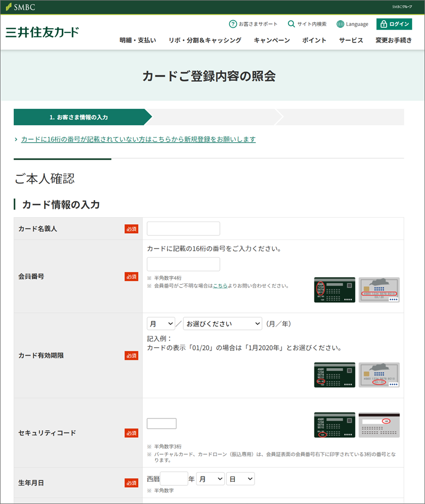This screenshot has height=504, width=425.
Task: Click gray card image in 会員番号 row
Action: point(379,290)
